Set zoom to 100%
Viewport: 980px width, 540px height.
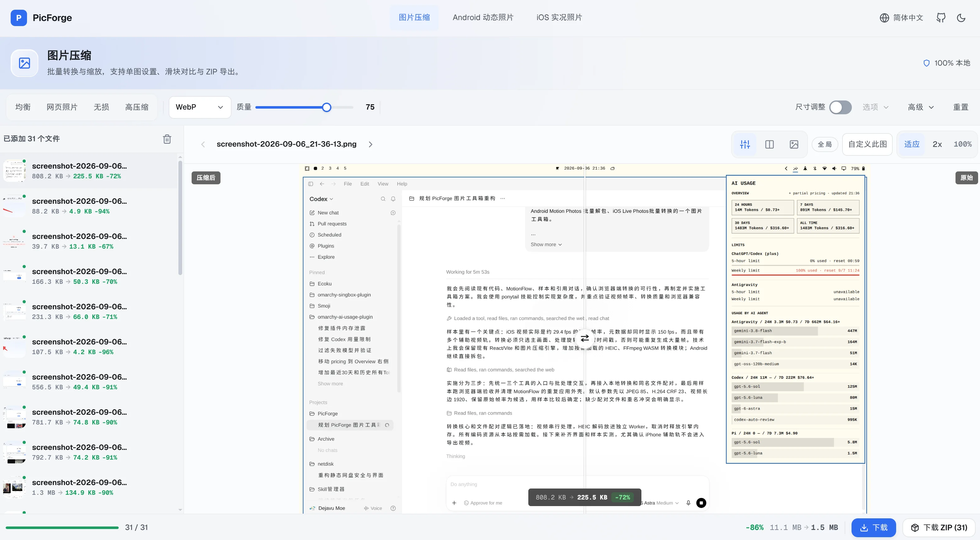click(962, 144)
